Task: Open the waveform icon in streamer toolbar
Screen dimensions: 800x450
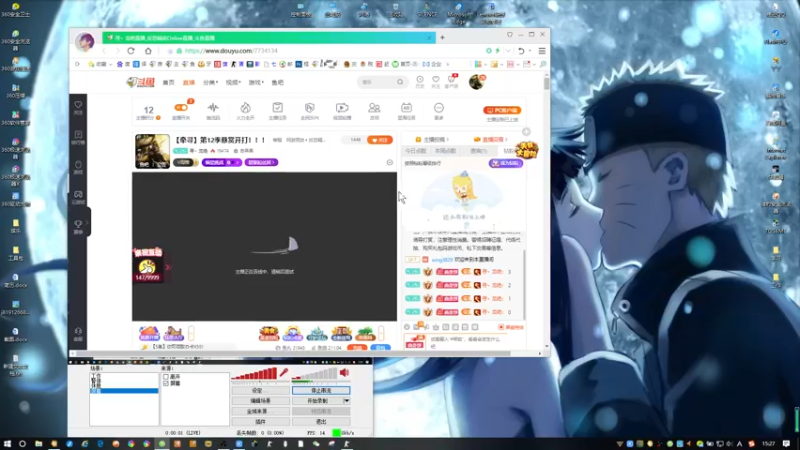Action: click(213, 108)
